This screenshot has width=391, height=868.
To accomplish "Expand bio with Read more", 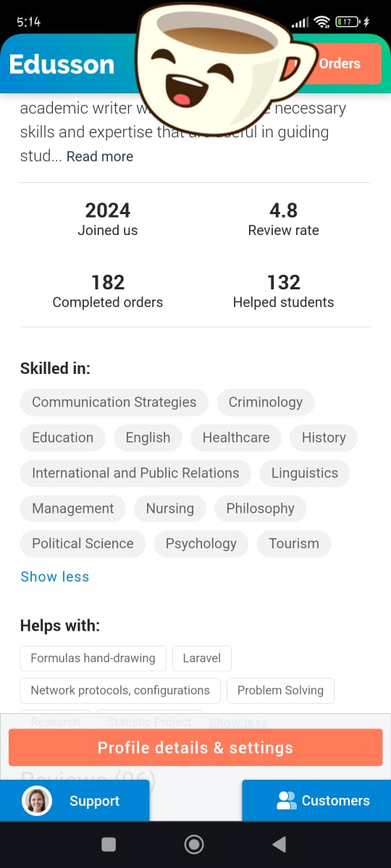I will point(100,156).
